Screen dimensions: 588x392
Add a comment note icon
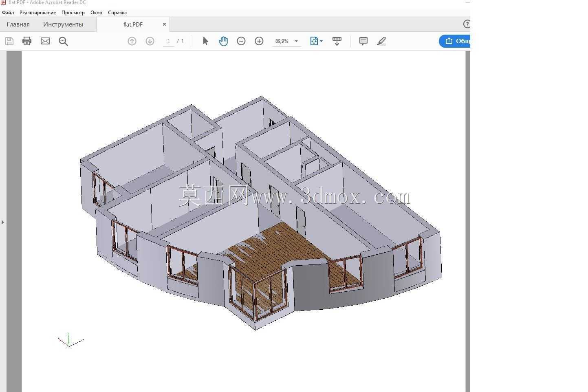[x=363, y=41]
